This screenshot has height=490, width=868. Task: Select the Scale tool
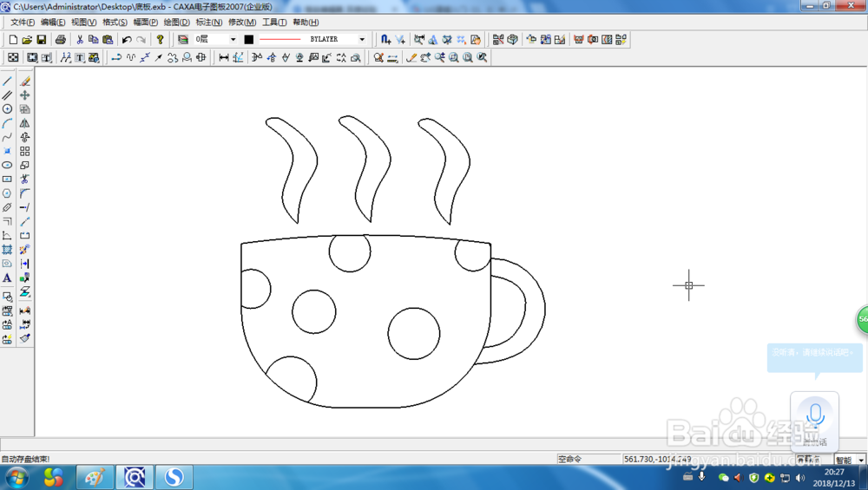25,165
